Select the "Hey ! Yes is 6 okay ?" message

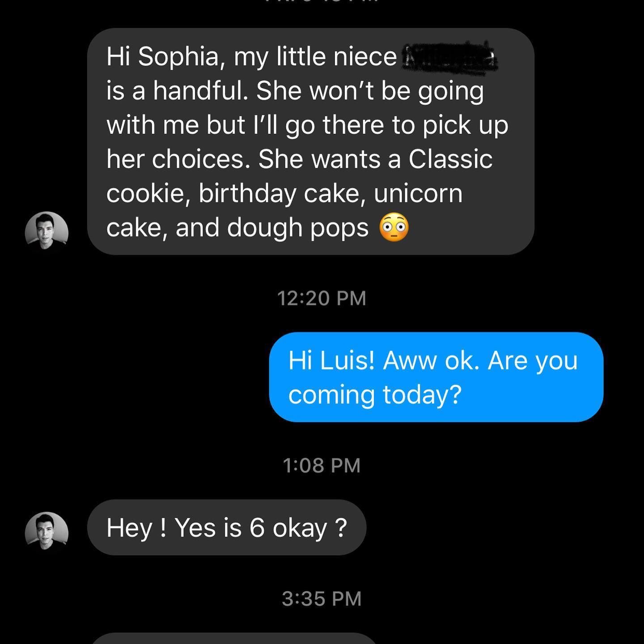tap(226, 528)
